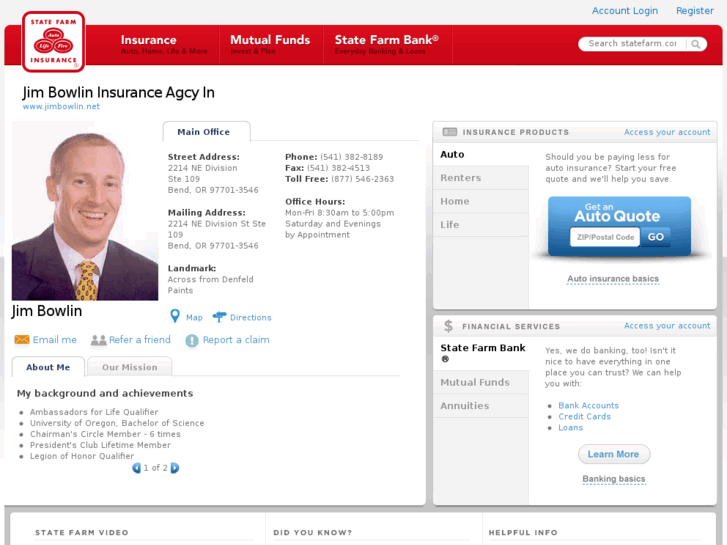Click the toll free number (877) 546-2363
The width and height of the screenshot is (727, 545).
363,179
